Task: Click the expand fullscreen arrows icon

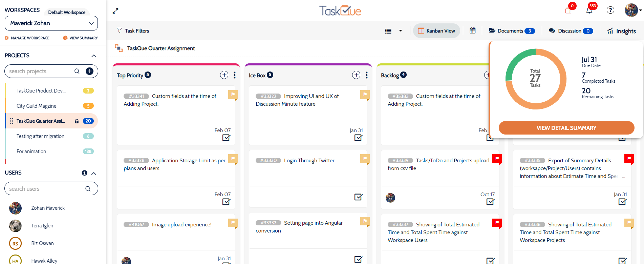Action: click(x=115, y=11)
